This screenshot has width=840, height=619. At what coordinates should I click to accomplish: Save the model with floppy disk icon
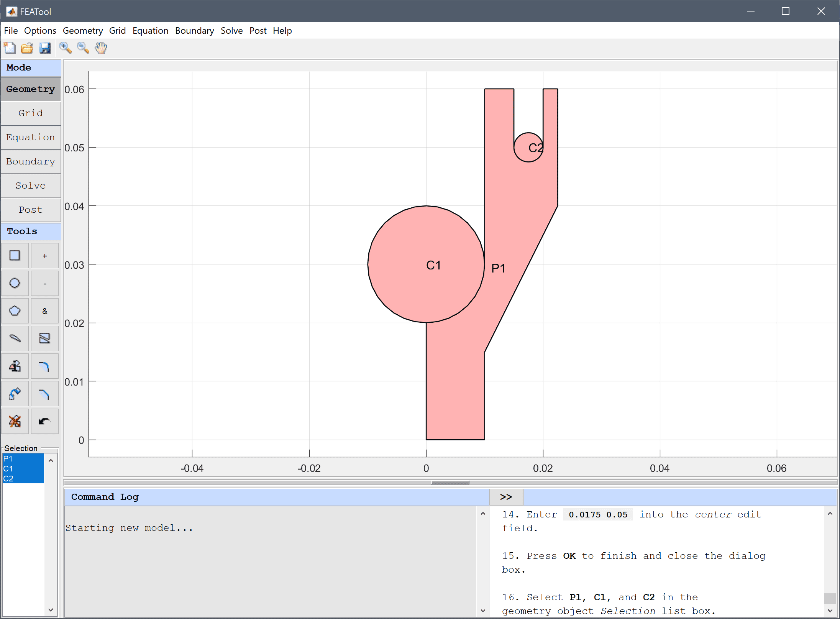45,48
